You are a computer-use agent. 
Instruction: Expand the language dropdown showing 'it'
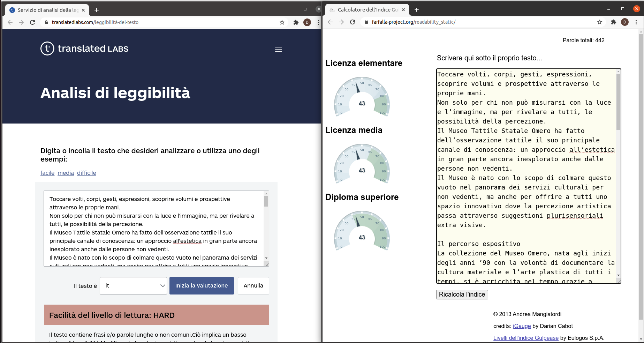pos(133,286)
